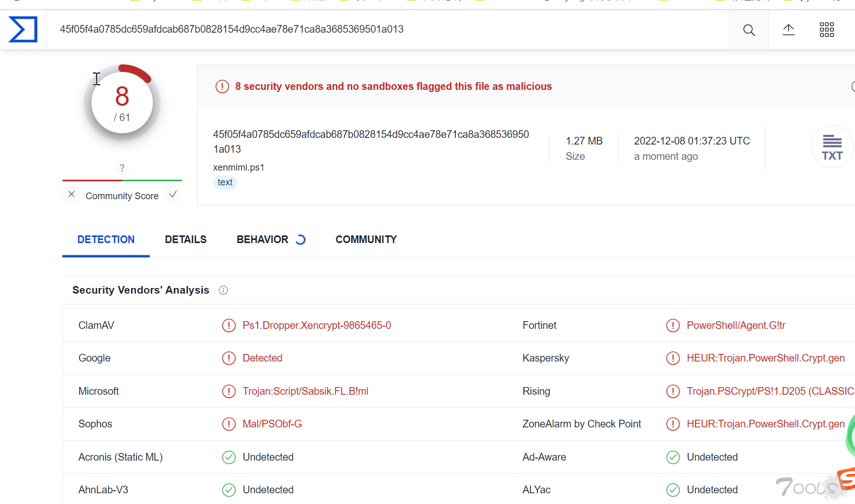855x504 pixels.
Task: Click the search magnifier icon
Action: pos(749,30)
